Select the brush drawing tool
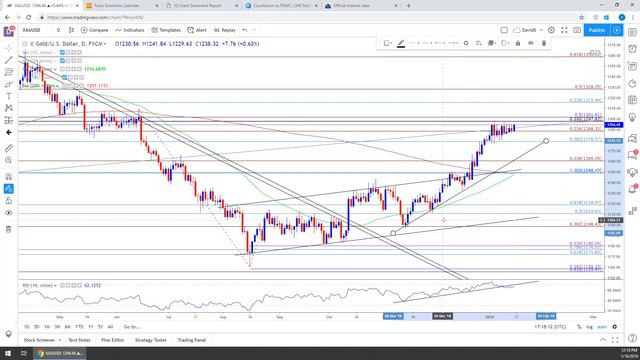 (9, 84)
